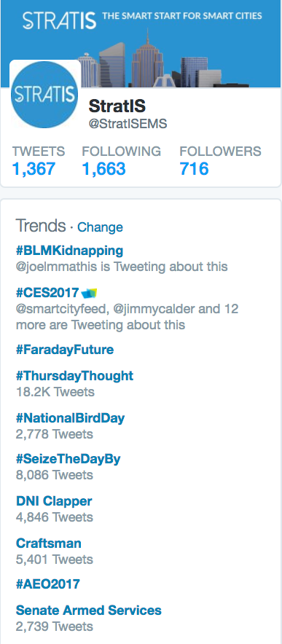The image size is (282, 644).
Task: Open the #CES2017 trending hashtag
Action: click(x=47, y=292)
